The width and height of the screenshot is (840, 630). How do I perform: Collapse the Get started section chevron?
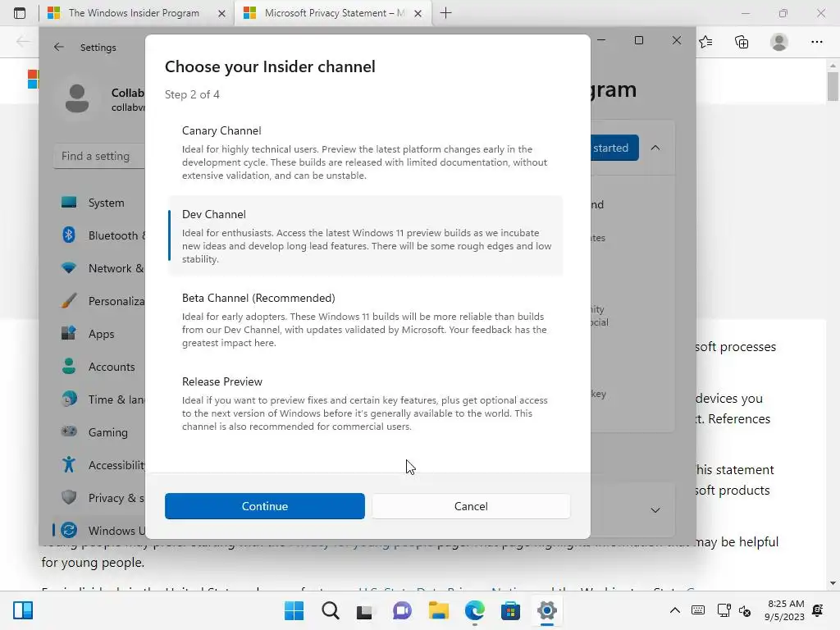[x=655, y=148]
